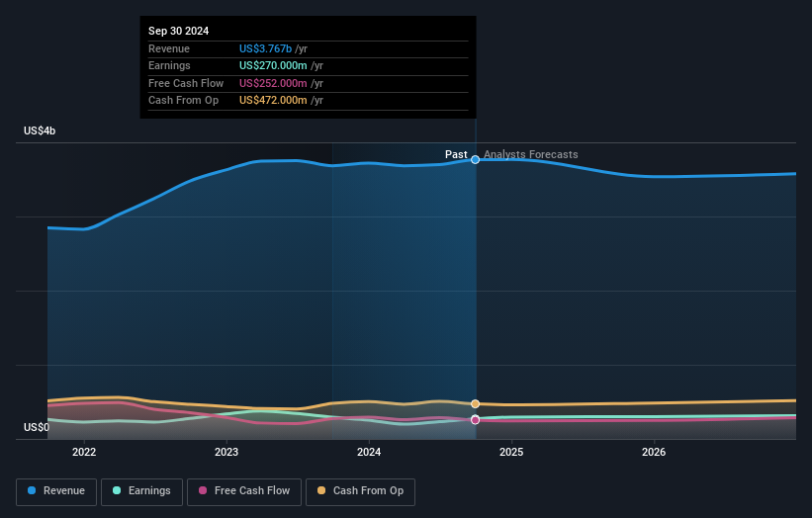This screenshot has height=518, width=812.
Task: Click the blue Revenue legend dot
Action: tap(32, 490)
